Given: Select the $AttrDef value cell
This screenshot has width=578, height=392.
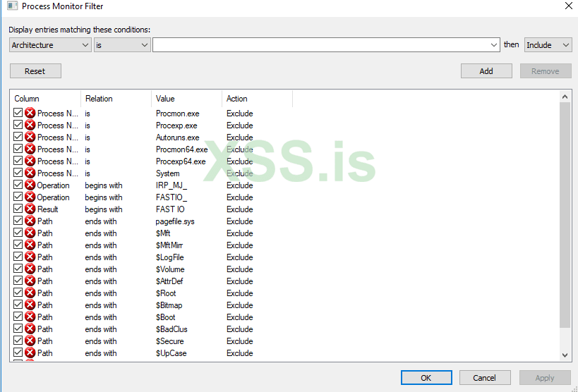Looking at the screenshot, I should 169,281.
